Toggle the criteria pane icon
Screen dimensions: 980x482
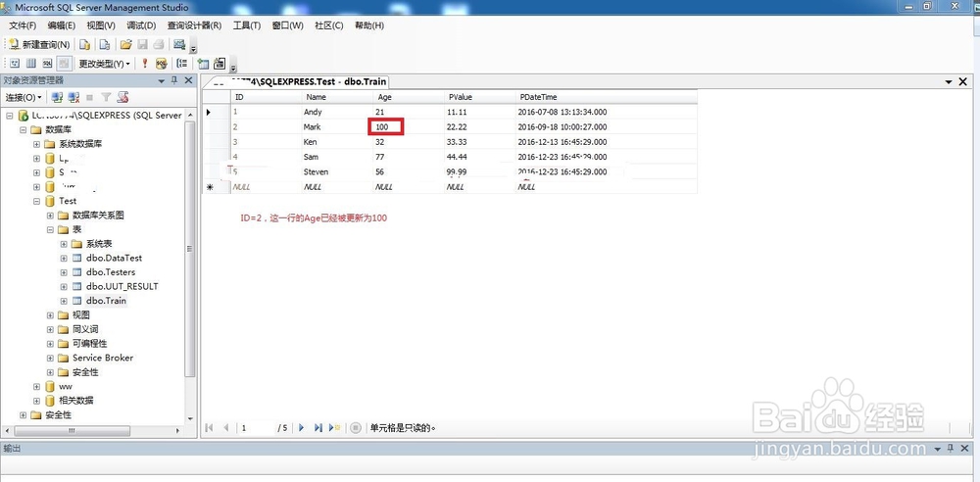tap(30, 63)
